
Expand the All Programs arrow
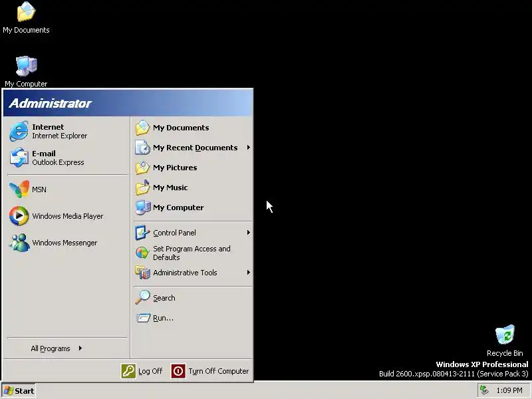(x=80, y=348)
